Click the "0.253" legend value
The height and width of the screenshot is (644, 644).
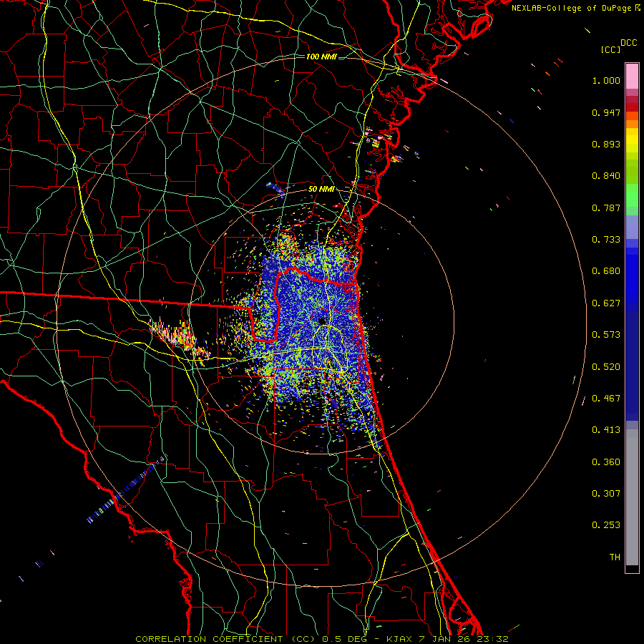click(x=606, y=525)
